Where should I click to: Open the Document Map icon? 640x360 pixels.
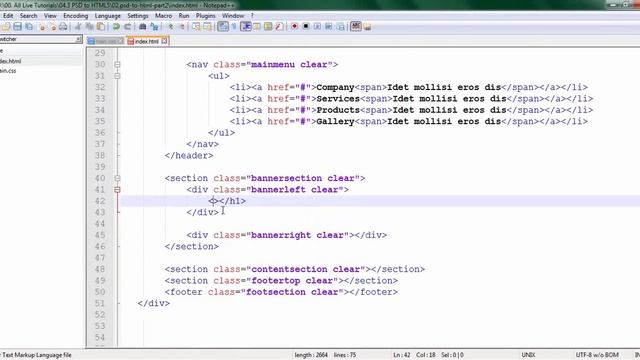[x=268, y=27]
